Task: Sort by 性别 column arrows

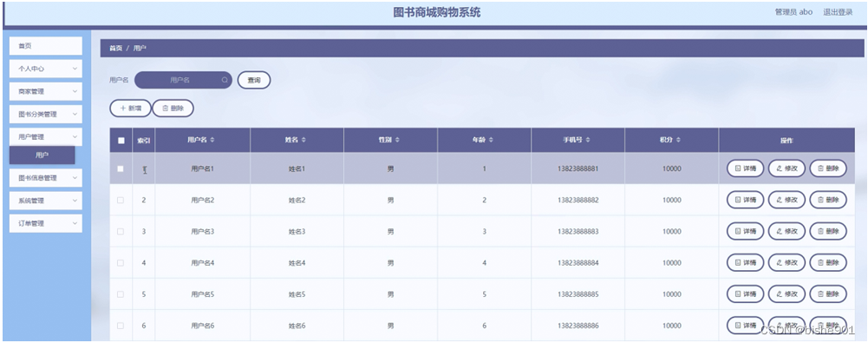Action: coord(397,140)
